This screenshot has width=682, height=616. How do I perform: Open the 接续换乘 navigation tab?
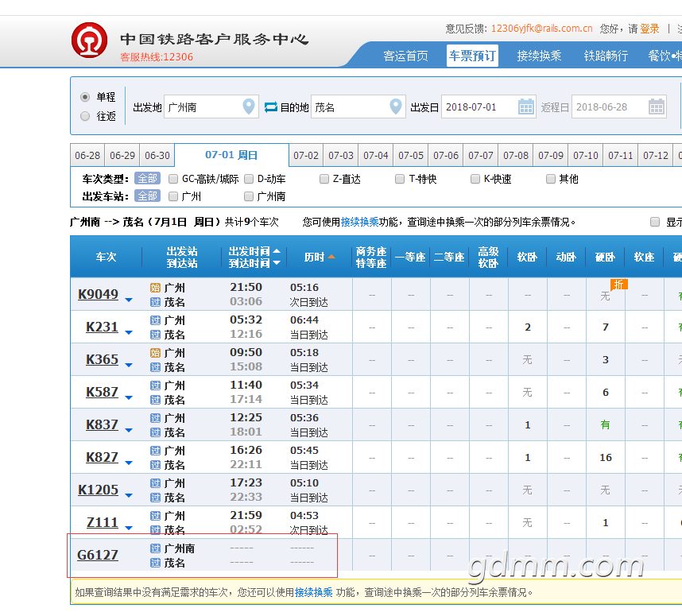tap(539, 56)
